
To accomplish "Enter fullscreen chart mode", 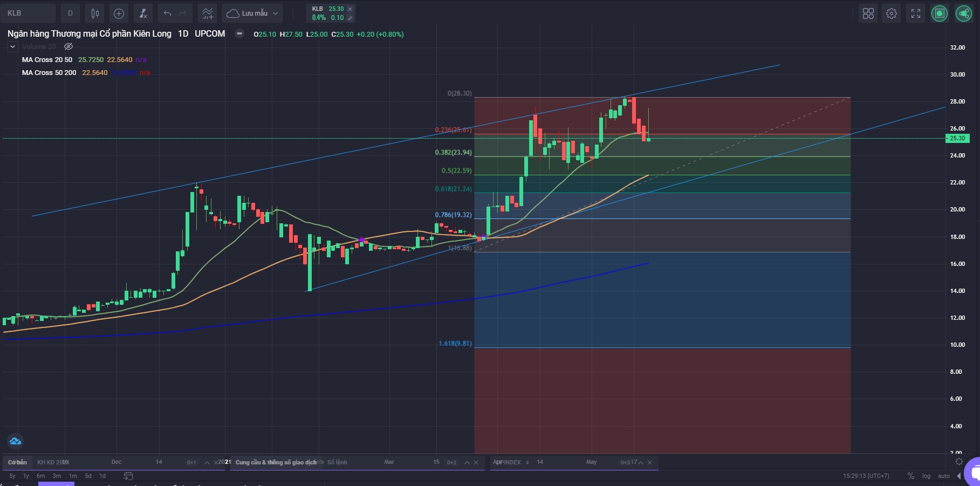I will click(916, 13).
